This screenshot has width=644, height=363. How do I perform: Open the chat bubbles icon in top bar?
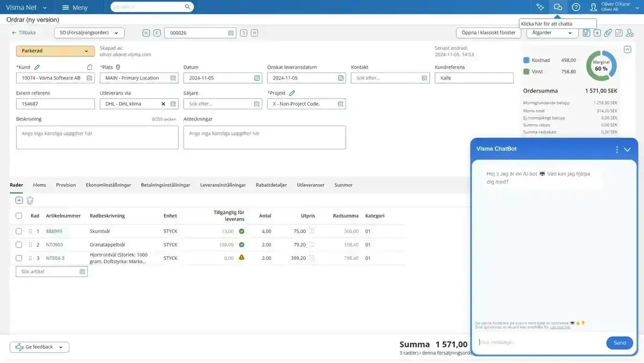pos(558,7)
